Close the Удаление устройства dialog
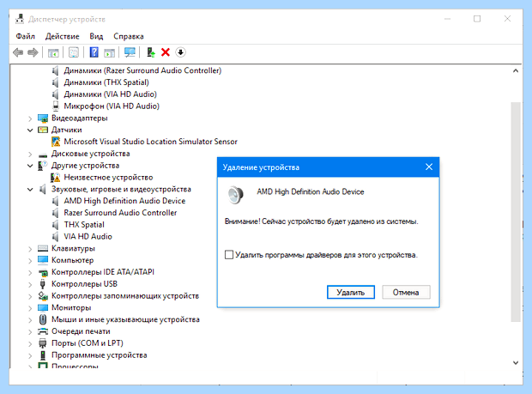532x394 pixels. (x=429, y=167)
